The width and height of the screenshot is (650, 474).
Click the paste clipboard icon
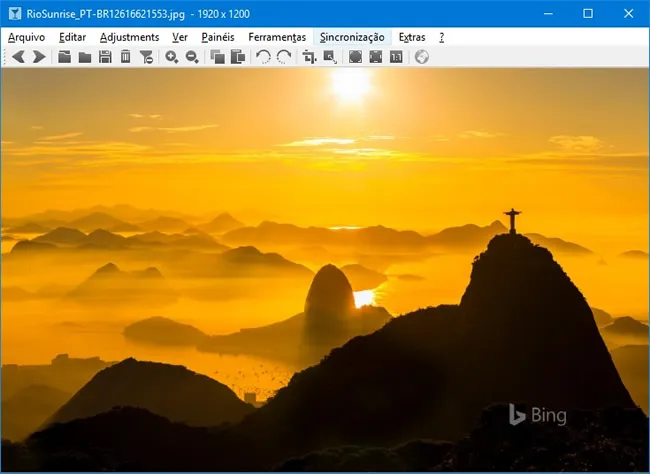[237, 57]
